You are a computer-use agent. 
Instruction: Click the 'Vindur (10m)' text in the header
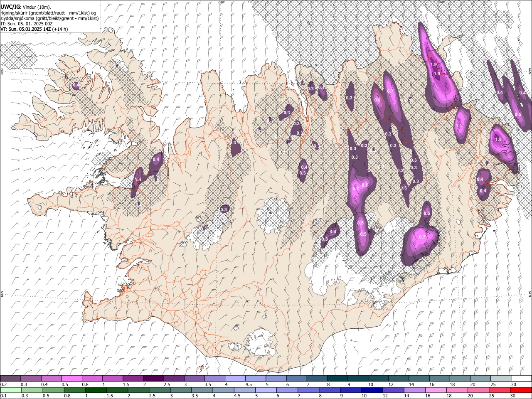37,7
